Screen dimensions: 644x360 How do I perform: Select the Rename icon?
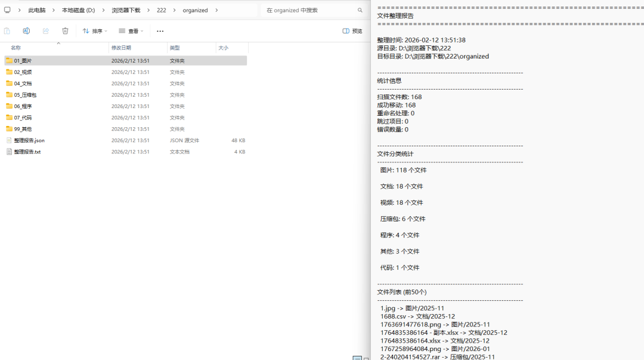[26, 30]
